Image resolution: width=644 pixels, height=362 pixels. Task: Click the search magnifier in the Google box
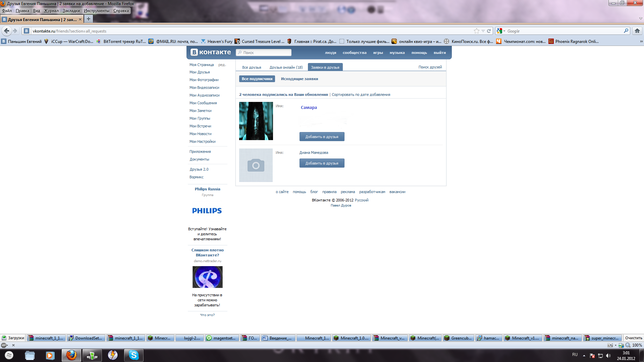[x=626, y=31]
